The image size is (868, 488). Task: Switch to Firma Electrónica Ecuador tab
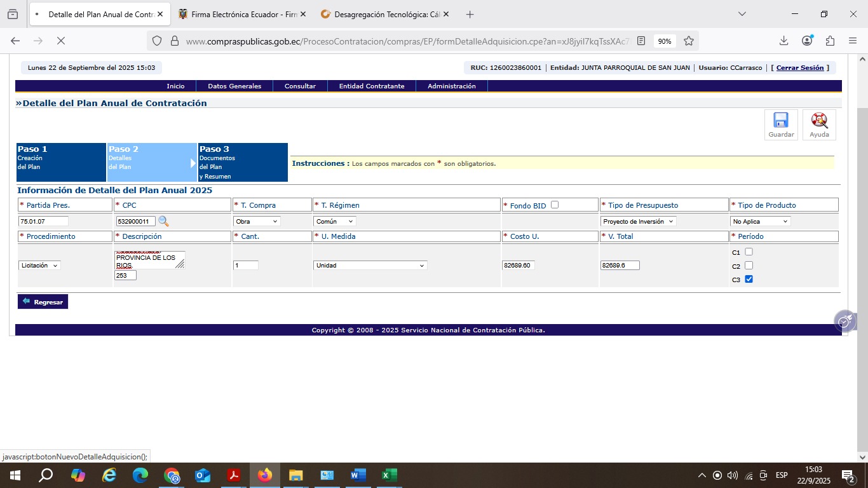241,14
